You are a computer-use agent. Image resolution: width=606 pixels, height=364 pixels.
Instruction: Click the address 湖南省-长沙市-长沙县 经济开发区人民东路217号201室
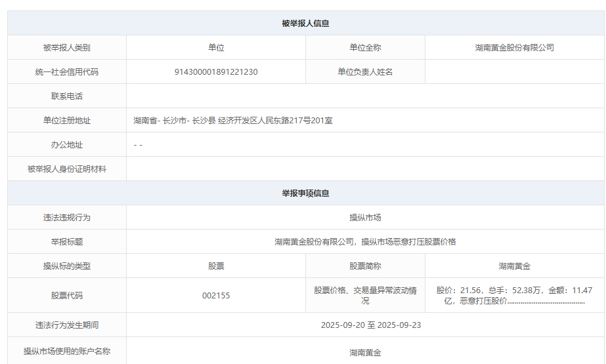coord(233,121)
